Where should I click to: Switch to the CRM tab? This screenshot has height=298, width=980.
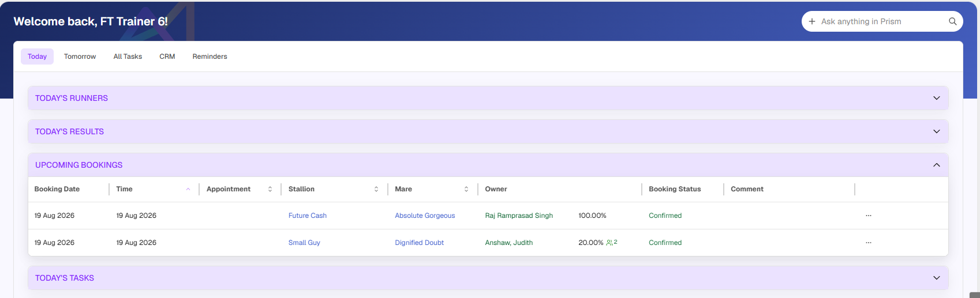pyautogui.click(x=167, y=56)
